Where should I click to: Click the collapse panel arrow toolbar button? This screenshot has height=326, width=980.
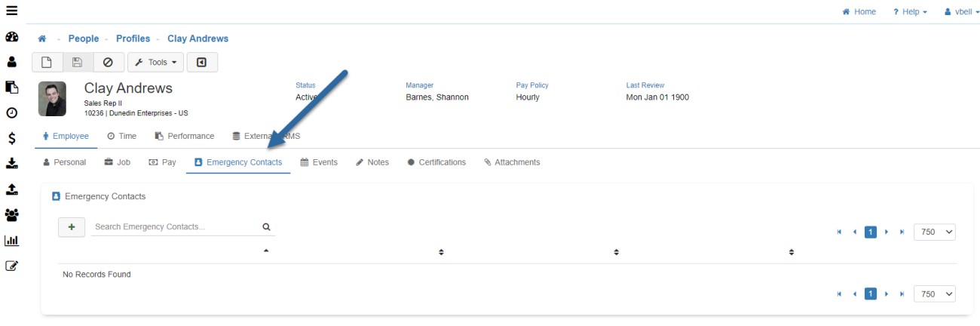(x=202, y=62)
